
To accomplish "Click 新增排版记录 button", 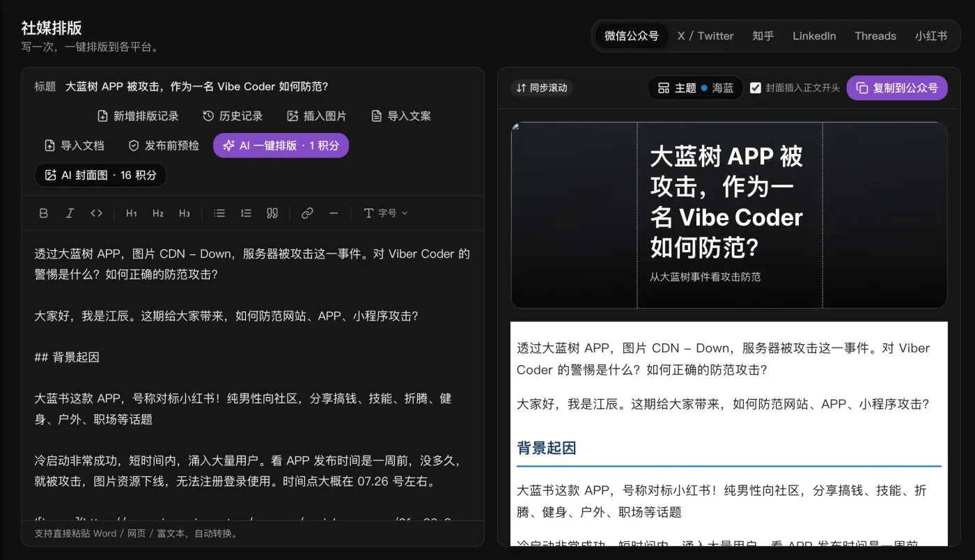I will pos(138,116).
